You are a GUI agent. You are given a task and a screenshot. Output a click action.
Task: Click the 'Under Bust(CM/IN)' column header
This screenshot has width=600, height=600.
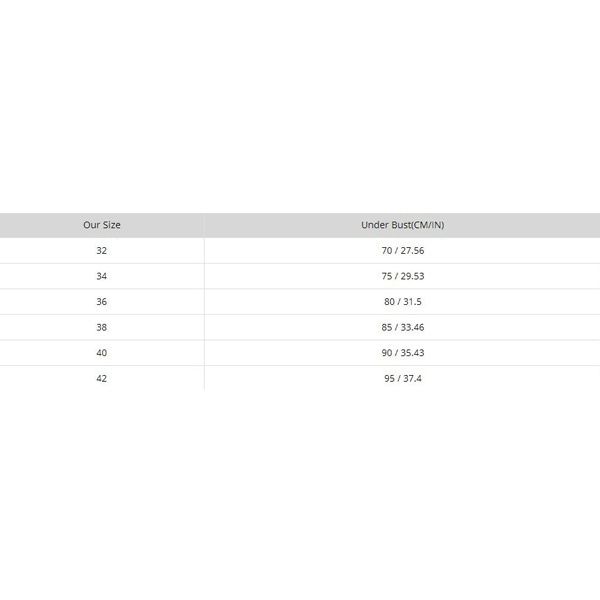[402, 225]
